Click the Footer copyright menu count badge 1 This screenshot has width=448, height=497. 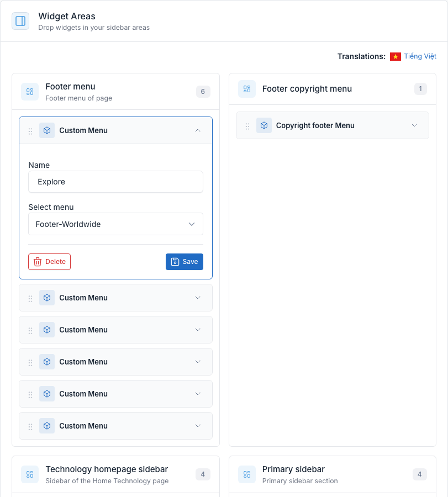[x=420, y=89]
